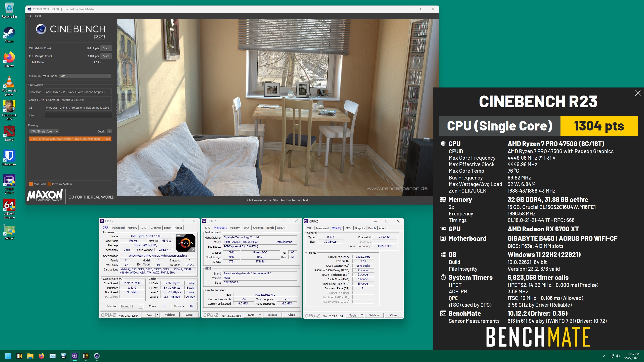Open Graphics tab in second CPU-Z window
The width and height of the screenshot is (644, 362).
[x=258, y=228]
